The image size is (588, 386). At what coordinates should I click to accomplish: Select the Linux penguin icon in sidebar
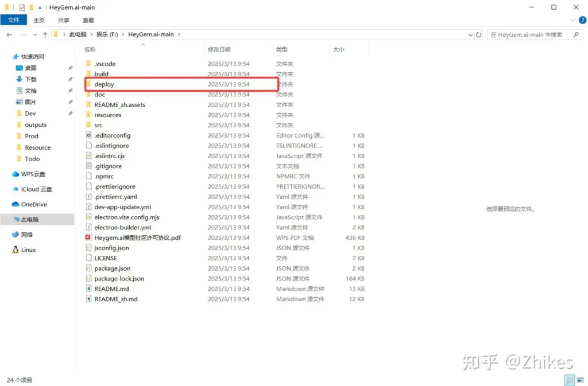(x=16, y=250)
